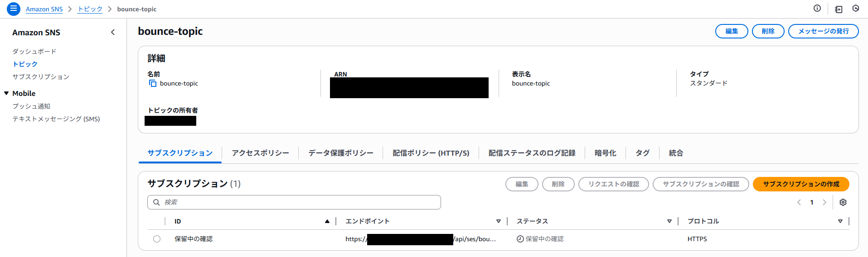
Task: Click the info panel icon in header
Action: [817, 9]
